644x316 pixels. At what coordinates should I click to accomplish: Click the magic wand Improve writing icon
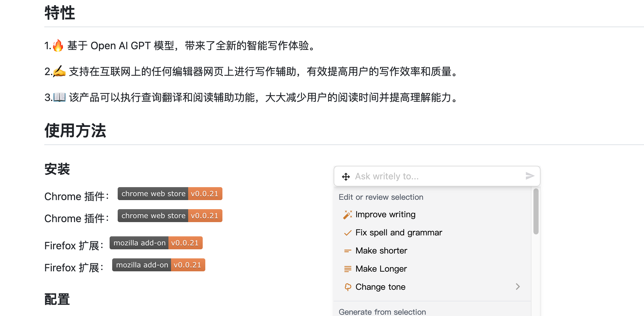tap(348, 215)
